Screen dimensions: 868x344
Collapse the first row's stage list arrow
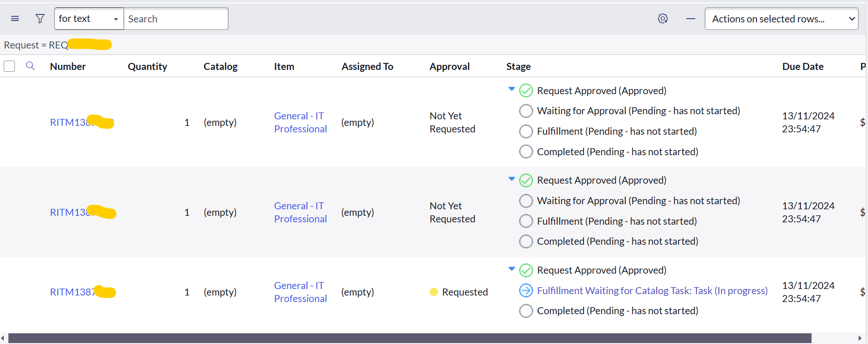511,89
